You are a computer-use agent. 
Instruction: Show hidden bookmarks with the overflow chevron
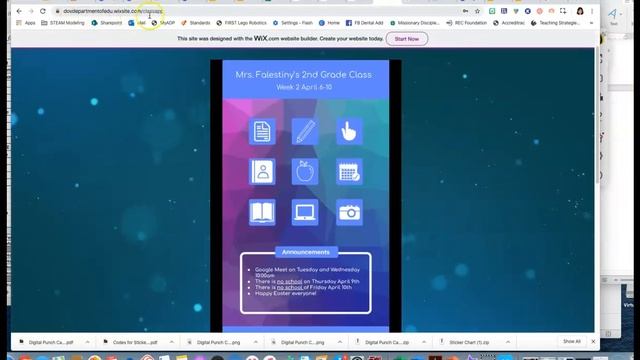pos(591,23)
